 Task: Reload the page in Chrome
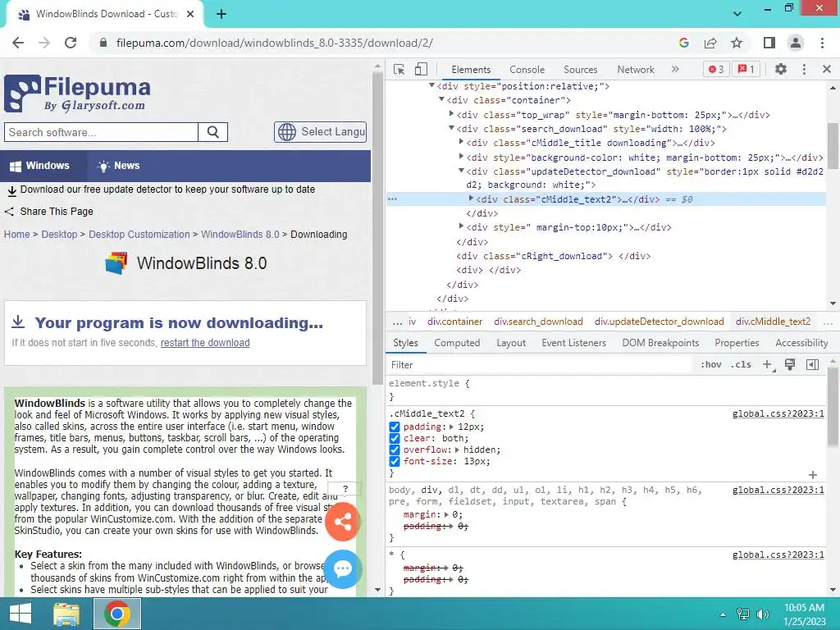(71, 43)
